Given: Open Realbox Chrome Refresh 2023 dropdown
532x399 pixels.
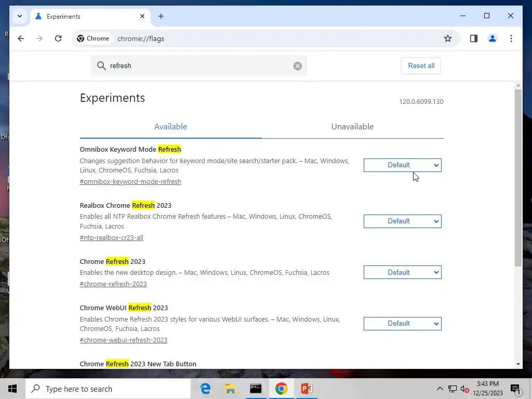Looking at the screenshot, I should pos(403,221).
